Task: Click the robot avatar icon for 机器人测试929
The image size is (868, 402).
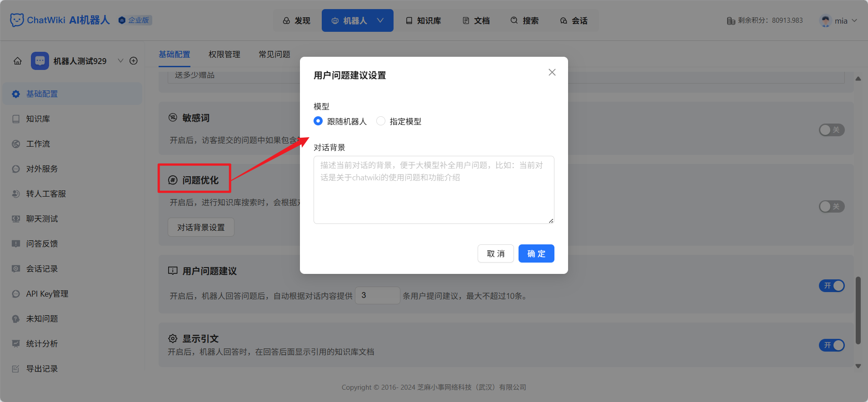Action: 40,61
